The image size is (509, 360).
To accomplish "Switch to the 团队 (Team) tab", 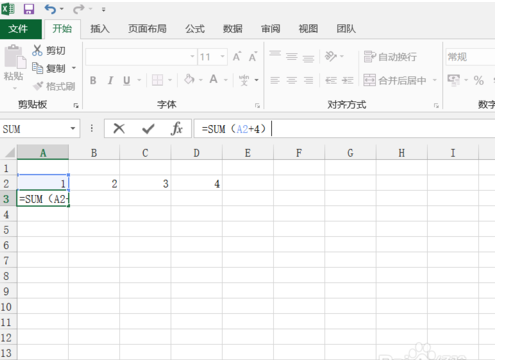I will 346,29.
